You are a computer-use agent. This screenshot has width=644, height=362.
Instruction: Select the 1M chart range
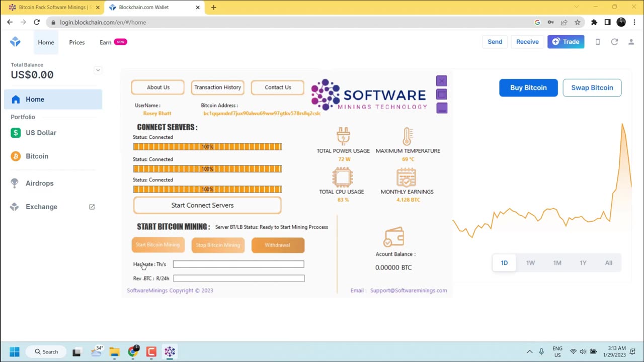pos(557,263)
